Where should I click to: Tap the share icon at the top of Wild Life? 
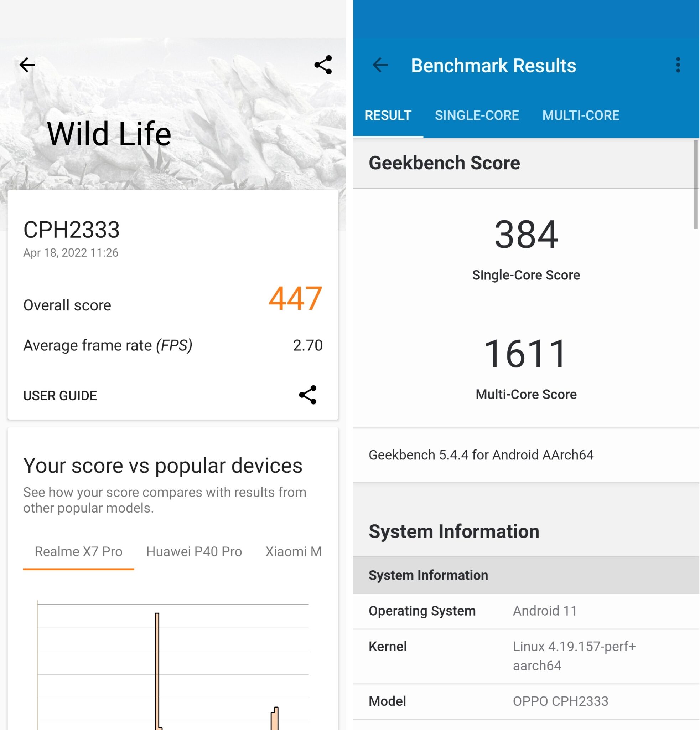[x=323, y=65]
